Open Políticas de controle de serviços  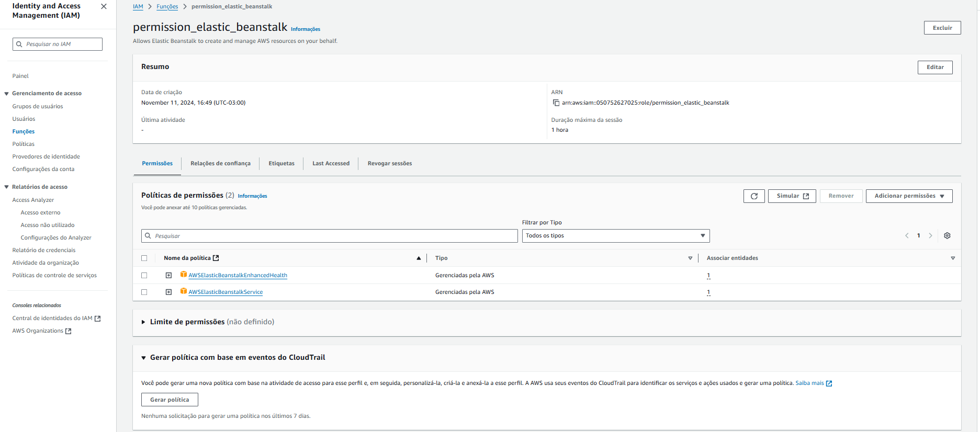pos(54,276)
